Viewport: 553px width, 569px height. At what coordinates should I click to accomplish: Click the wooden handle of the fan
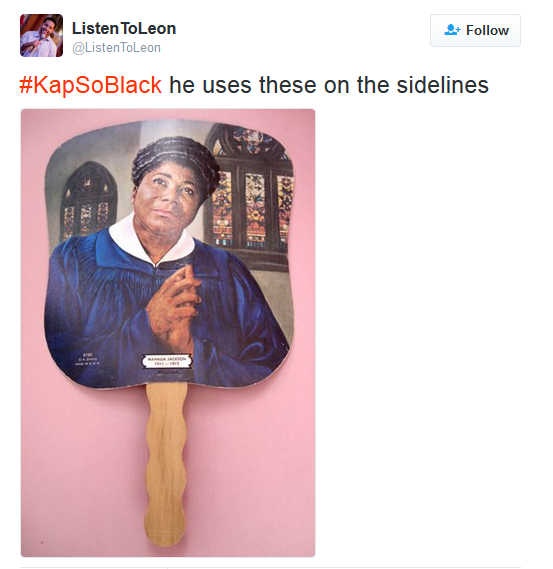[166, 463]
